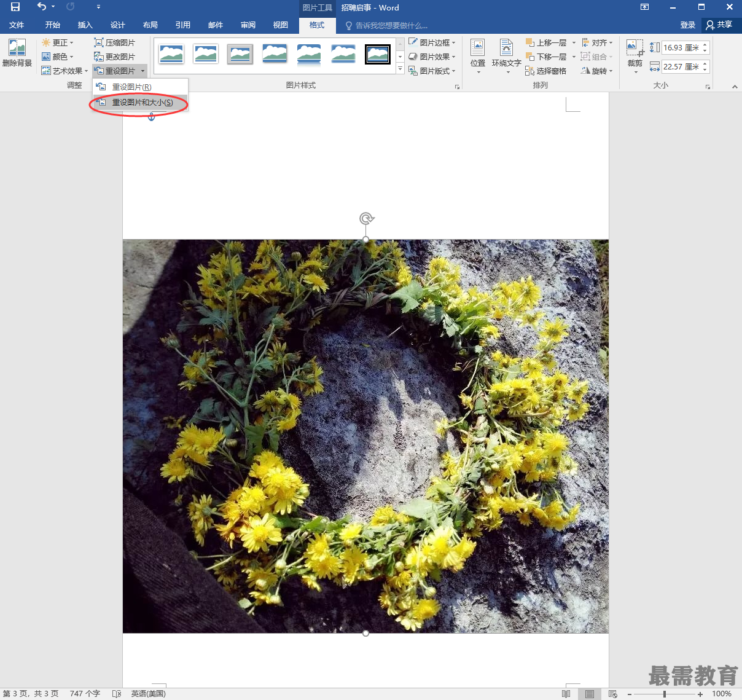This screenshot has height=700, width=742.
Task: Switch to Web Layout view
Action: click(612, 694)
